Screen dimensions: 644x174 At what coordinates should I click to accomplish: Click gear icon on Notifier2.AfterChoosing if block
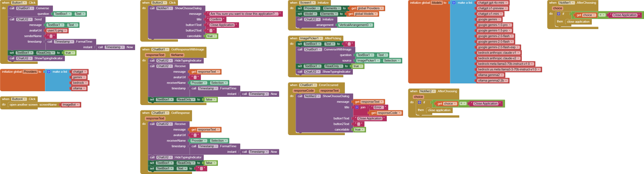[x=420, y=102]
